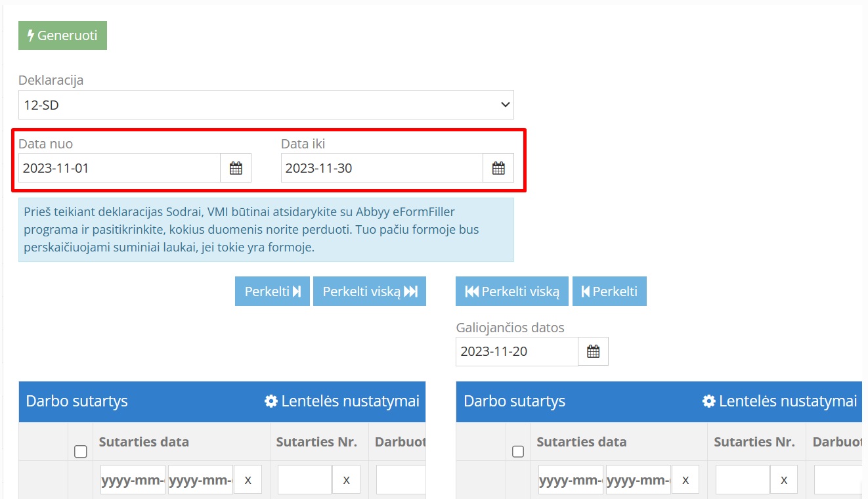Open Lentelės nustatymai in left table
This screenshot has height=499, width=868.
[x=342, y=401]
